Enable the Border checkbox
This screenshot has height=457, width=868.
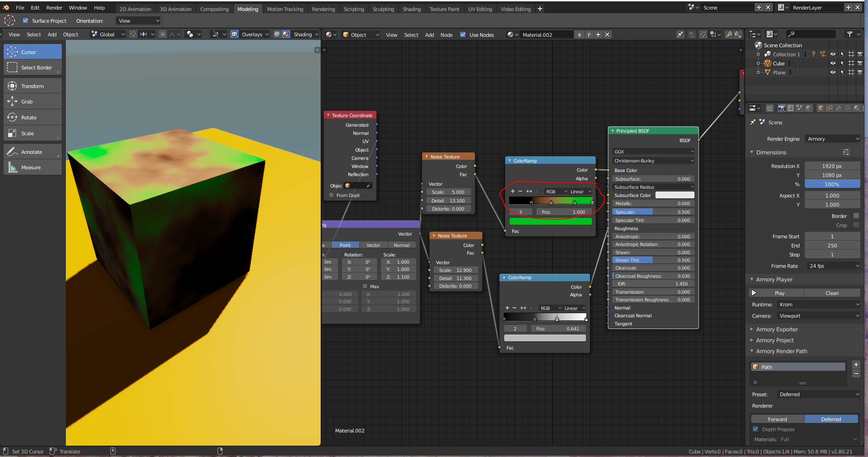856,216
